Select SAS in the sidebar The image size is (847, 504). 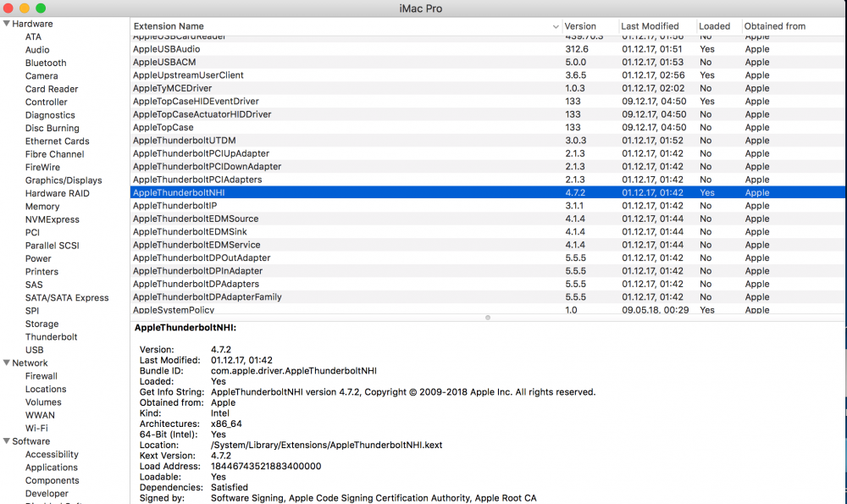coord(34,285)
